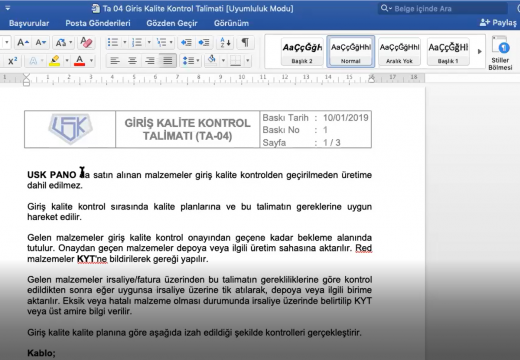Align text right
Viewport: 520px width, 360px height.
(150, 61)
